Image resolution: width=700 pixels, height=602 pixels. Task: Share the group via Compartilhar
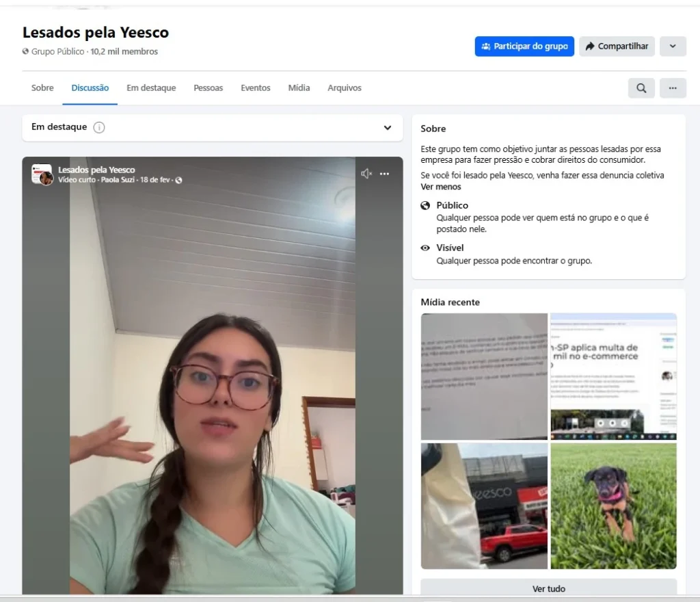click(617, 46)
